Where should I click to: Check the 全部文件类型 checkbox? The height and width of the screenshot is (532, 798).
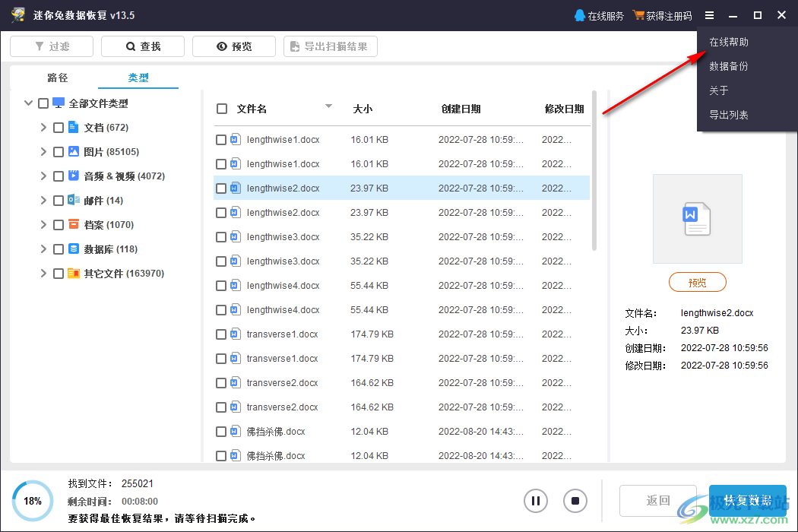pyautogui.click(x=43, y=103)
